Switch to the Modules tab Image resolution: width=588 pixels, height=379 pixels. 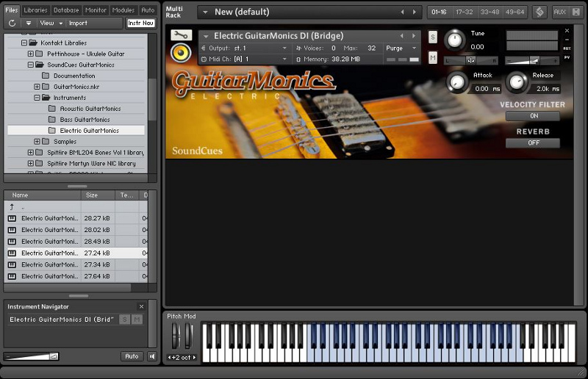pyautogui.click(x=123, y=10)
